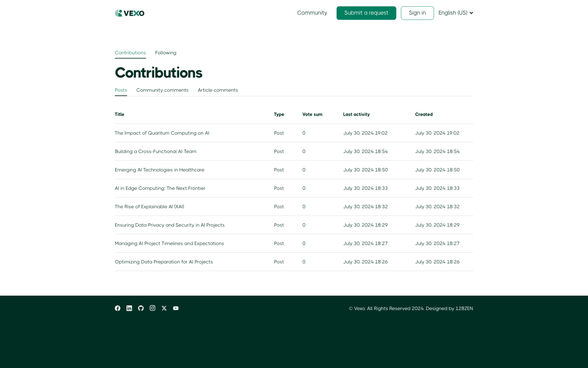The height and width of the screenshot is (368, 588).
Task: Select the Article comments tab
Action: coord(218,90)
